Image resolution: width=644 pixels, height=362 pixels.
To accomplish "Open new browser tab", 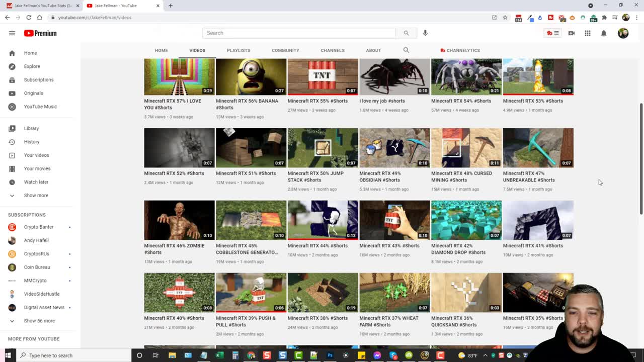I will coord(171,6).
